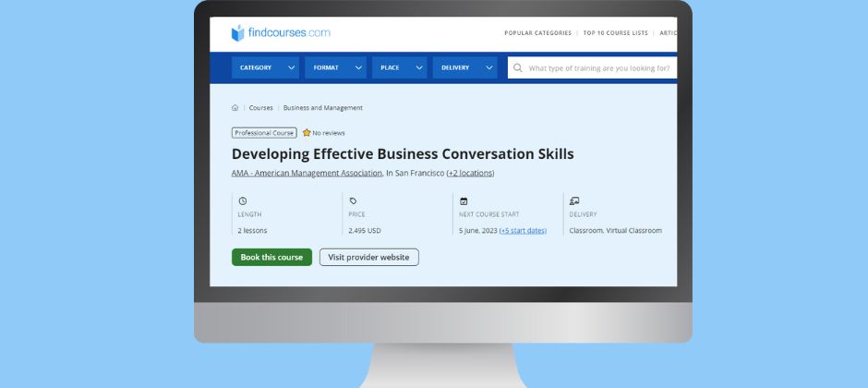Click the search magnifier icon
The width and height of the screenshot is (868, 388).
pos(518,67)
